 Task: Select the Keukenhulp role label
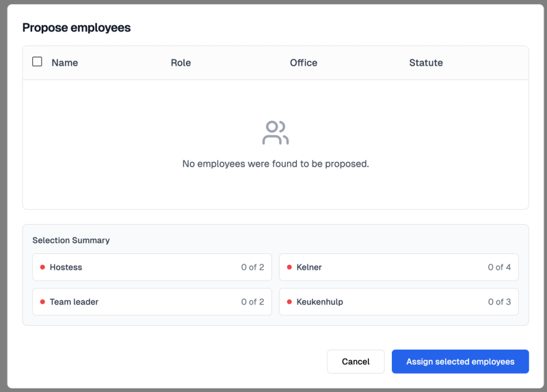point(320,302)
